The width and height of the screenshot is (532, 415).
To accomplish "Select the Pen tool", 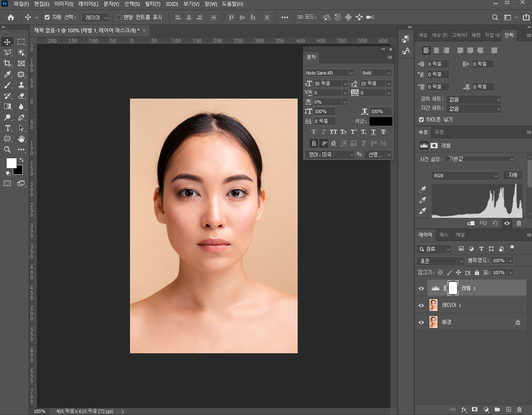I will coord(22,117).
